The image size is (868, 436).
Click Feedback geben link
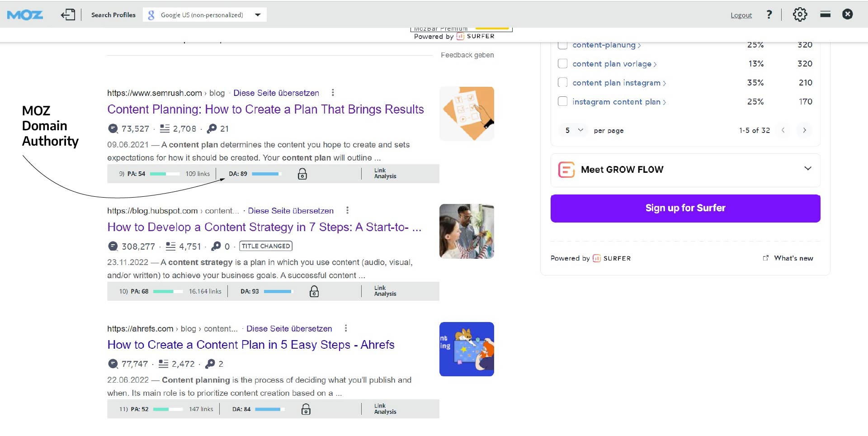tap(467, 55)
